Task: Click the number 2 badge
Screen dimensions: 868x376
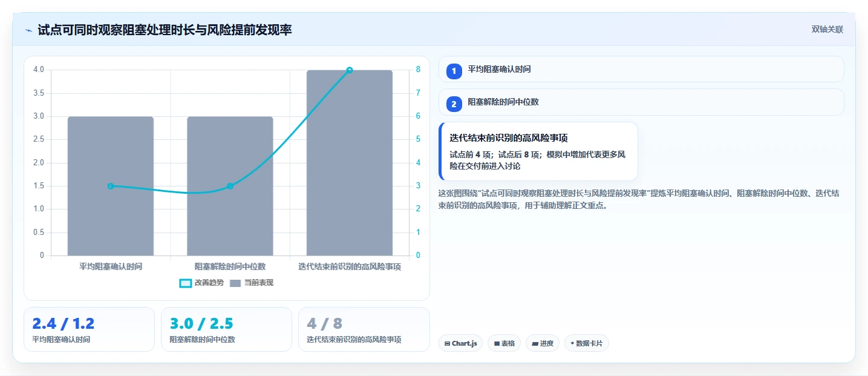Action: pyautogui.click(x=454, y=104)
